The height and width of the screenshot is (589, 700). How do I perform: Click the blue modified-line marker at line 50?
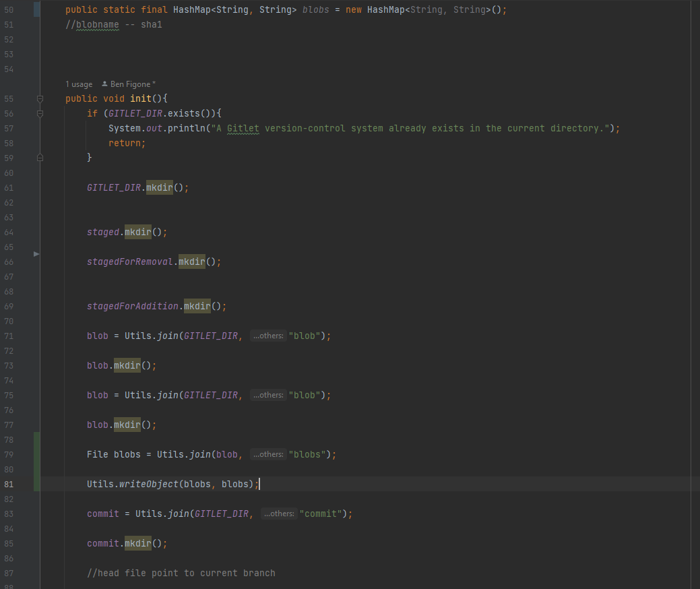(36, 10)
